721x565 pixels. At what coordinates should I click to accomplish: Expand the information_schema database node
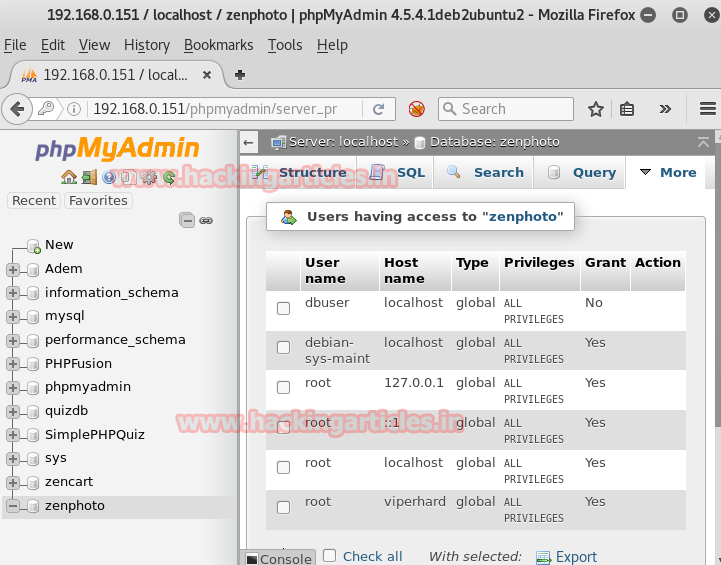pyautogui.click(x=13, y=293)
